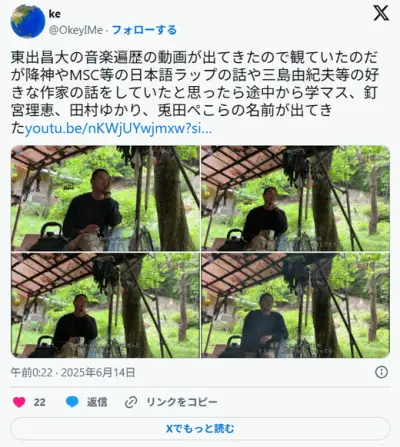Viewport: 400px width, 447px height.
Task: Click the heart like icon
Action: [19, 402]
